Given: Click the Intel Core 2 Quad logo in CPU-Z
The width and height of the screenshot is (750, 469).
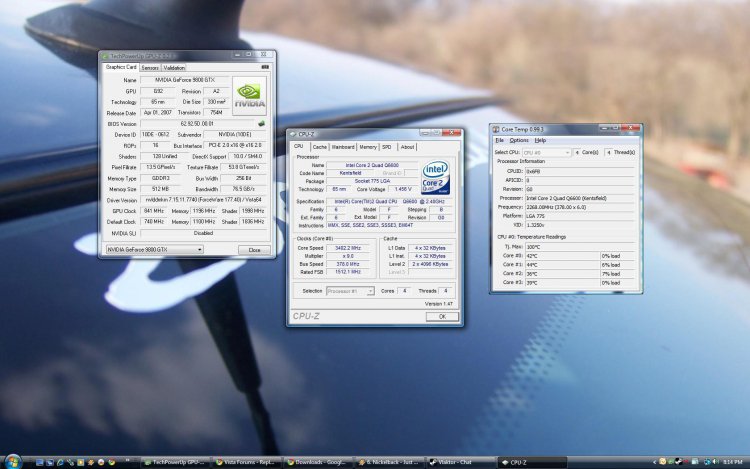Looking at the screenshot, I should click(435, 177).
